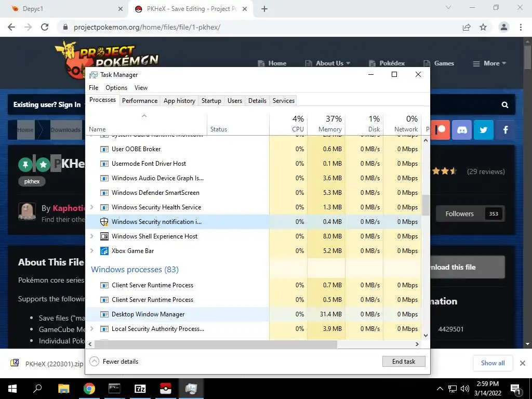Image resolution: width=532 pixels, height=399 pixels.
Task: Collapse details with Fewer details
Action: pyautogui.click(x=114, y=362)
